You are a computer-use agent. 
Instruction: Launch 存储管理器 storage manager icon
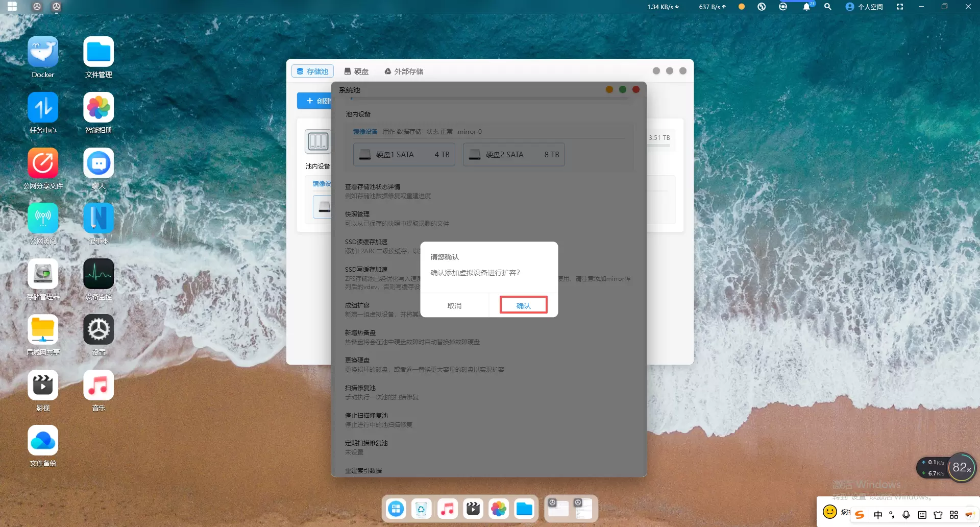pyautogui.click(x=43, y=274)
